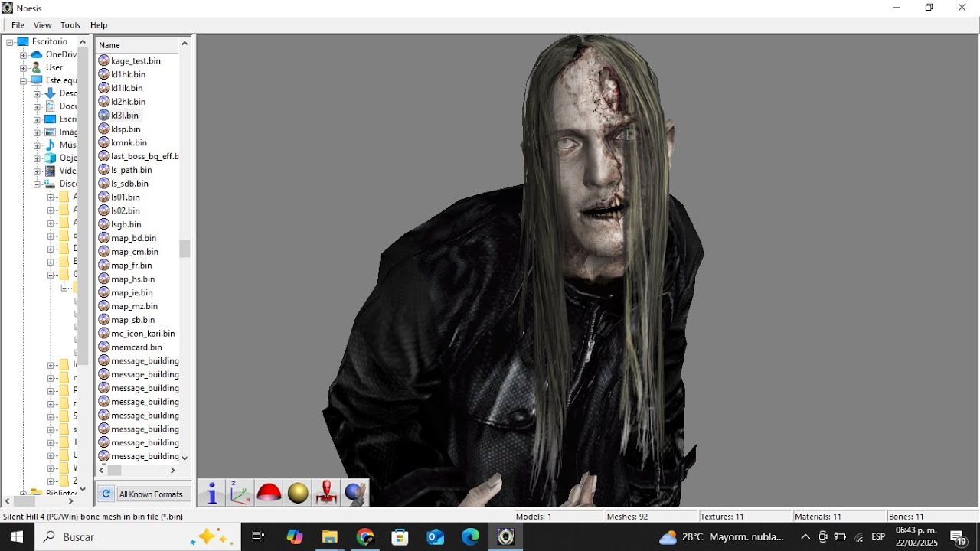
Task: Open File Explorer from the taskbar
Action: 329,537
